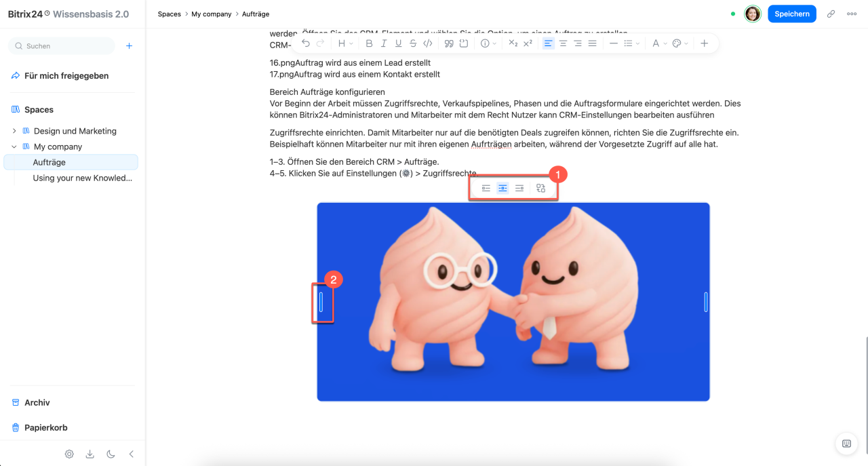Insert a blockquote with the quote icon
The image size is (868, 466).
[449, 43]
